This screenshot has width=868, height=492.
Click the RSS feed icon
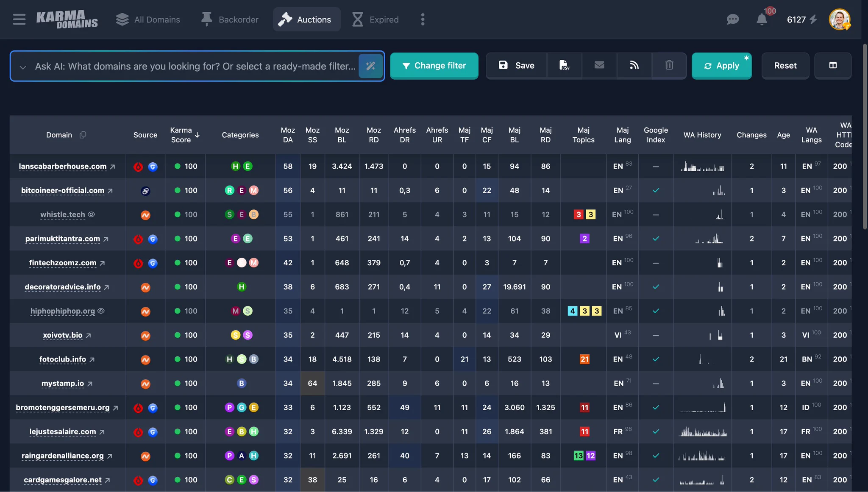(634, 65)
